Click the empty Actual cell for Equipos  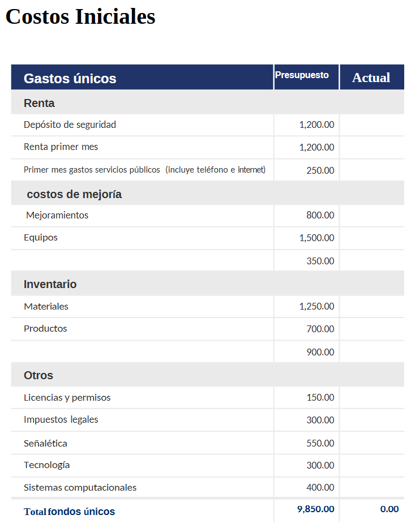371,238
